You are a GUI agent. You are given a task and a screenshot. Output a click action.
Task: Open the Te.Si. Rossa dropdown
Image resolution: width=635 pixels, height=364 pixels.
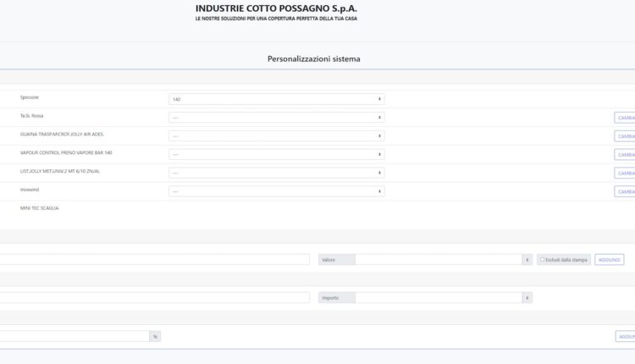click(x=277, y=118)
